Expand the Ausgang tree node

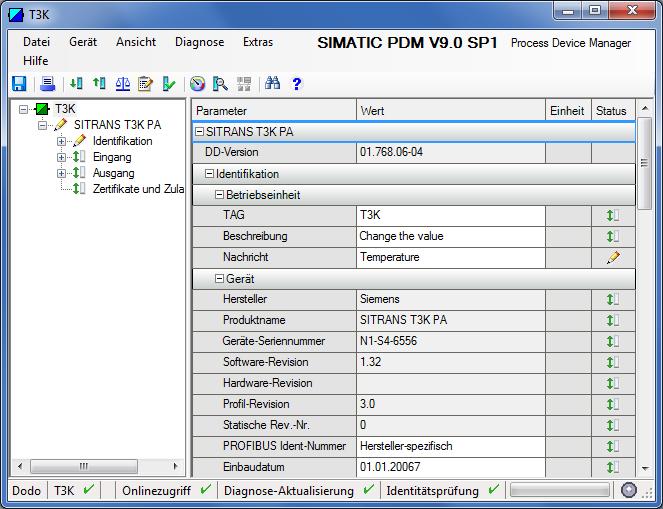61,173
